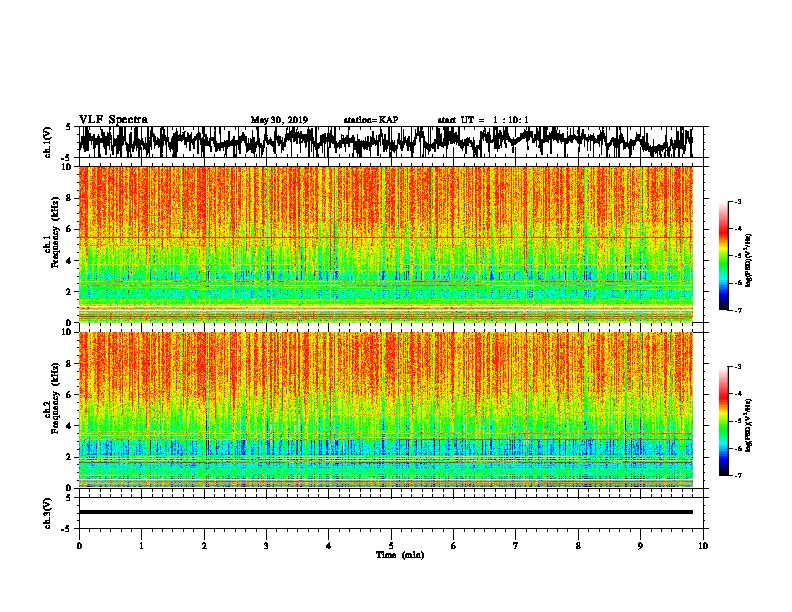Click the "ch.1(V)" axis label

point(48,142)
